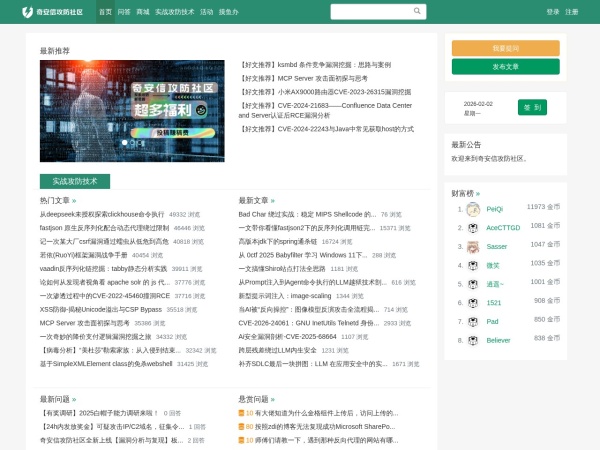Switch to 实战攻防技术 nav item
Viewport: 600px width, 450px height.
click(x=174, y=12)
